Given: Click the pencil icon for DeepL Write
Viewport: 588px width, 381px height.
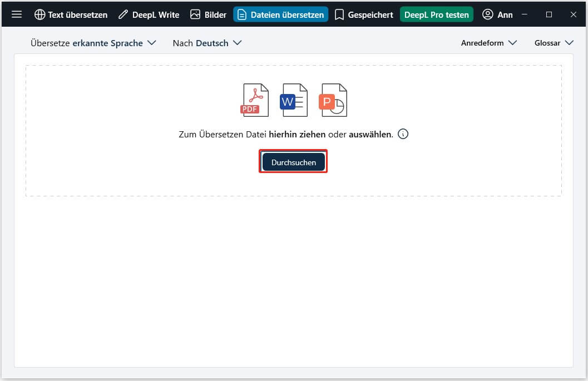Looking at the screenshot, I should pos(123,14).
